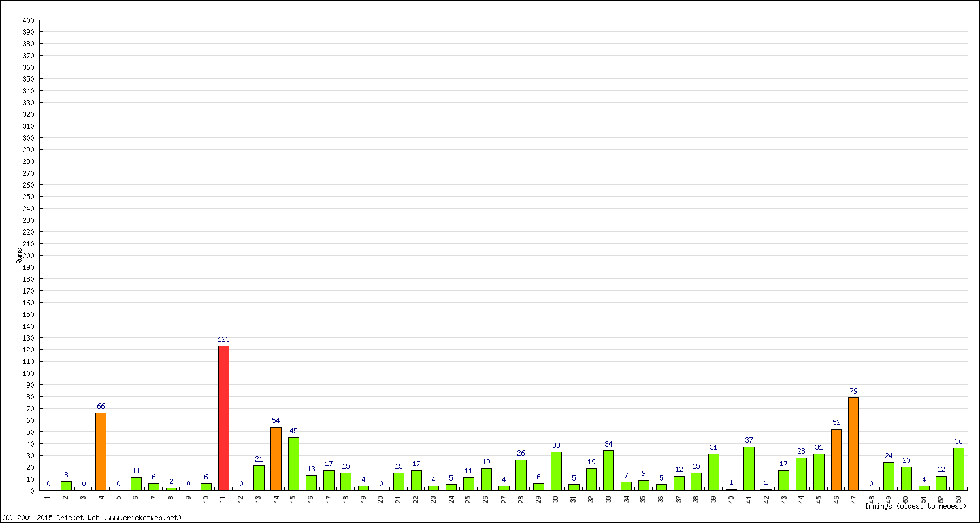The image size is (980, 523).
Task: Click the value label 79 above innings 47
Action: [853, 391]
